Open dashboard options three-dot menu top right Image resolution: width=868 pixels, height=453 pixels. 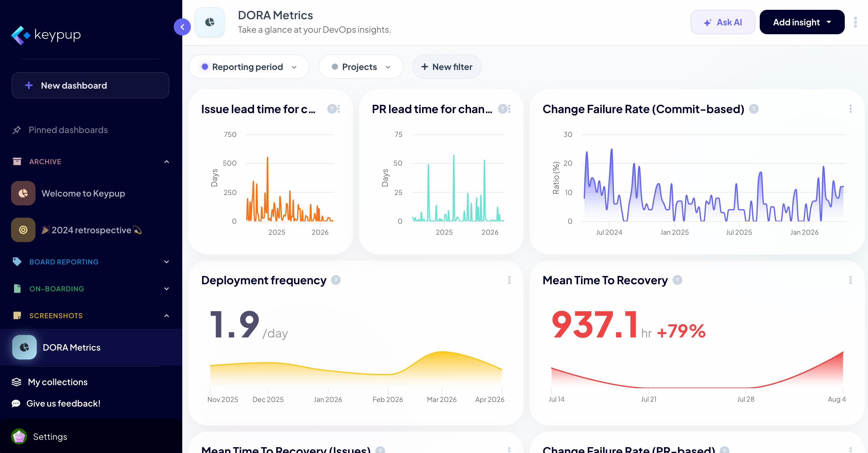tap(855, 22)
